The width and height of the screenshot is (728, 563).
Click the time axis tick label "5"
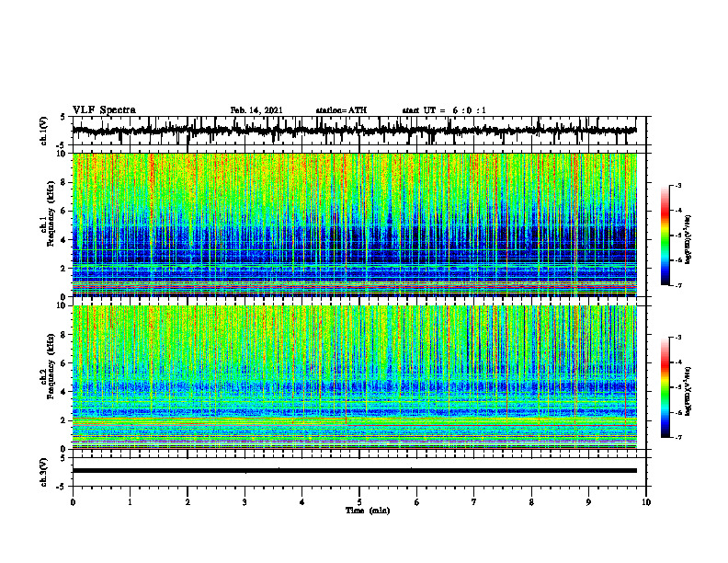pyautogui.click(x=359, y=502)
